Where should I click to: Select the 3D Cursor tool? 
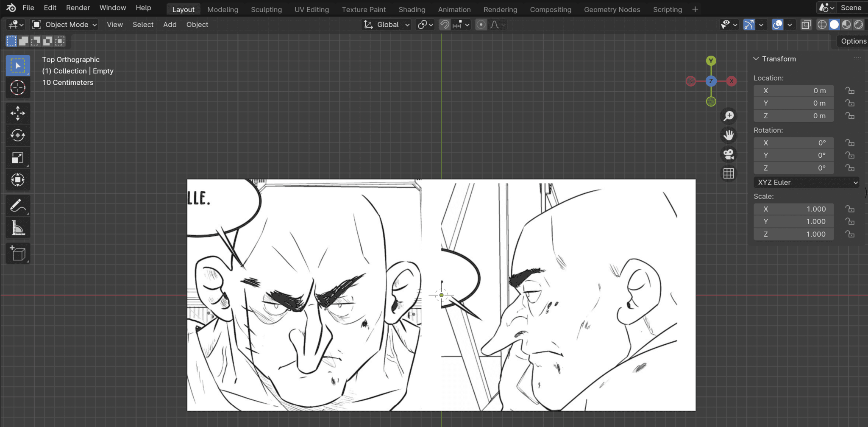pyautogui.click(x=17, y=88)
